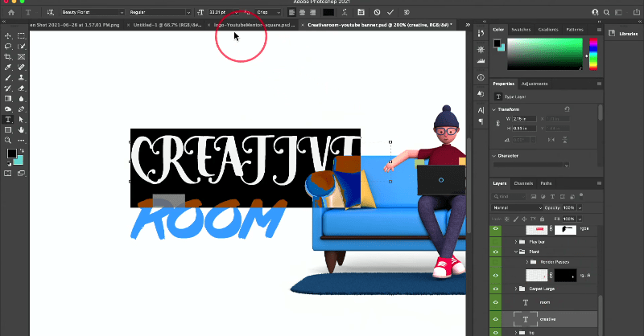The height and width of the screenshot is (336, 644).
Task: Collapse the Plant layer group
Action: point(516,252)
